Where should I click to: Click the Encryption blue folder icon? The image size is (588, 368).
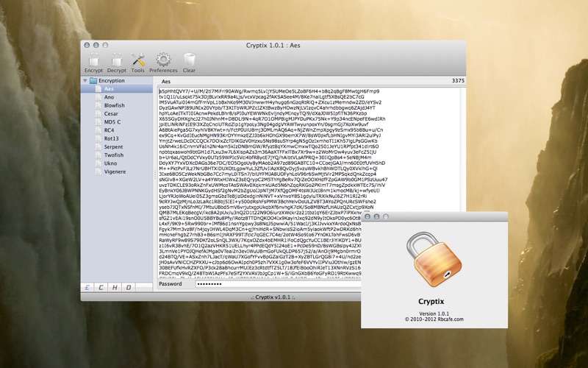click(93, 80)
